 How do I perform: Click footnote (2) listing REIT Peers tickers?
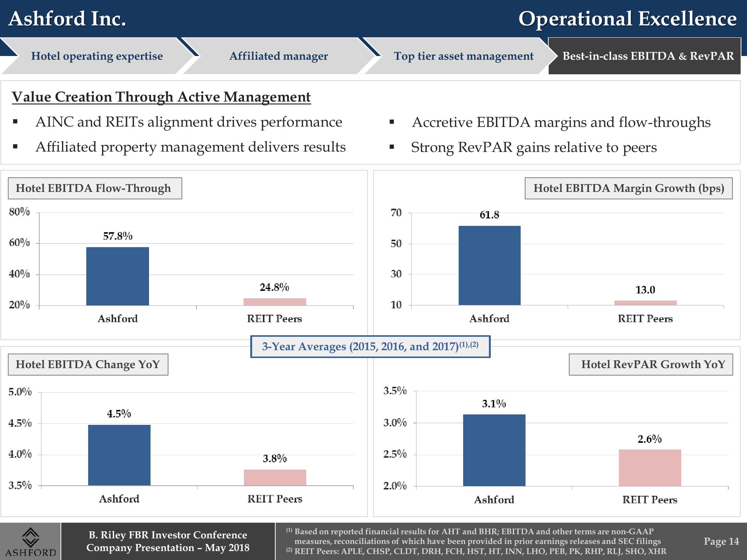pyautogui.click(x=476, y=551)
